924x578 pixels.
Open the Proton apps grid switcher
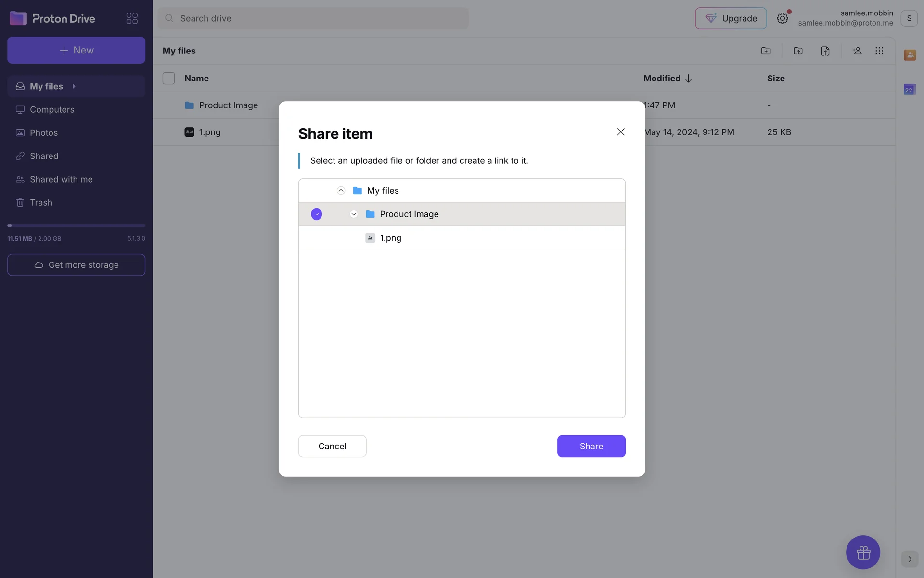(132, 18)
